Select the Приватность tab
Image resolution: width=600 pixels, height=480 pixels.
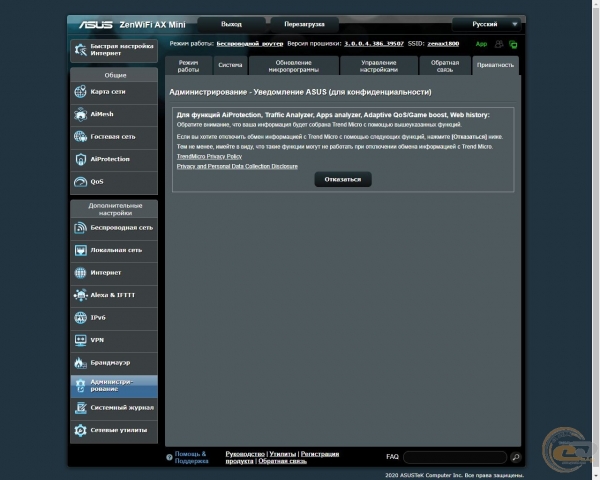tap(496, 65)
